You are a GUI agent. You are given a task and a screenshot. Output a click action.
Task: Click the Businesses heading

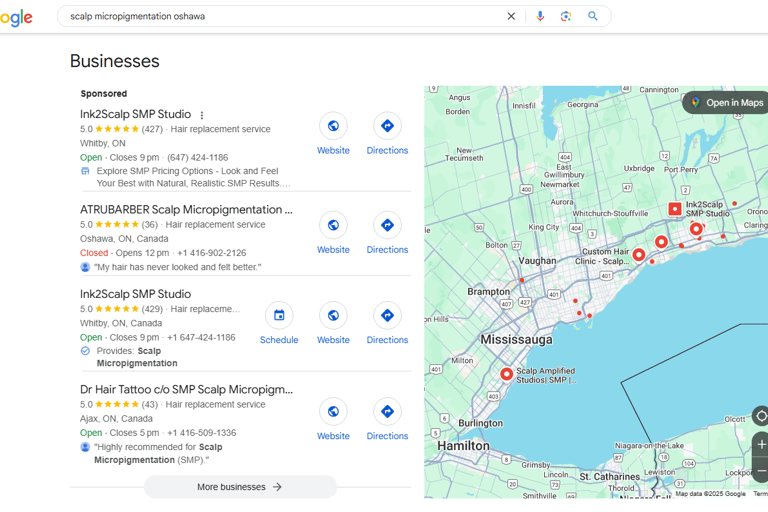pyautogui.click(x=115, y=61)
